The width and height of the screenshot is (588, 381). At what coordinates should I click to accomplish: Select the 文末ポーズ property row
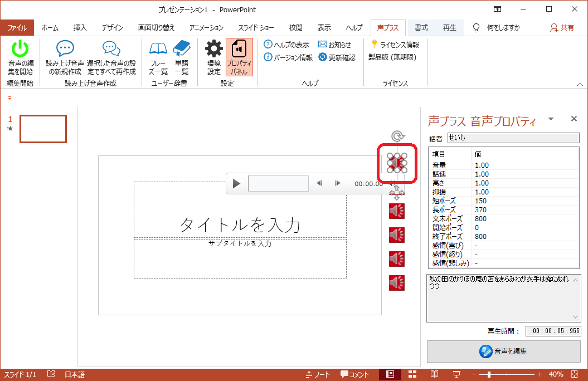coord(504,219)
